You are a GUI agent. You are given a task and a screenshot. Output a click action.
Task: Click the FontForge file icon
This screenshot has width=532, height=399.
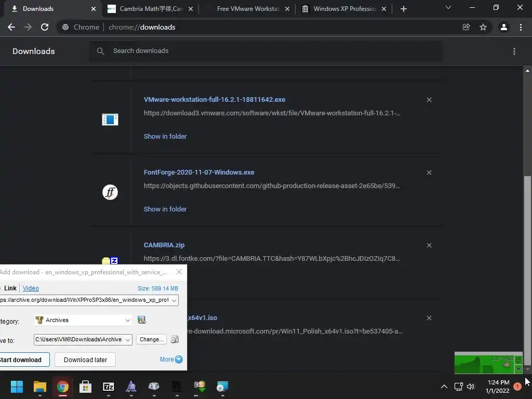pyautogui.click(x=110, y=192)
